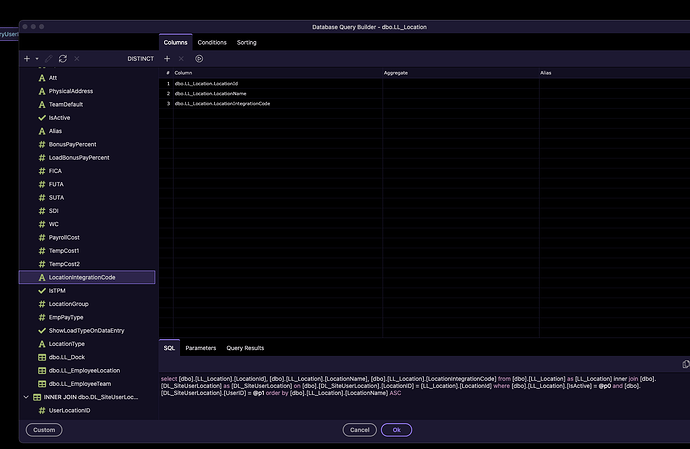
Task: Click the refresh icon in left toolbar
Action: click(x=63, y=59)
